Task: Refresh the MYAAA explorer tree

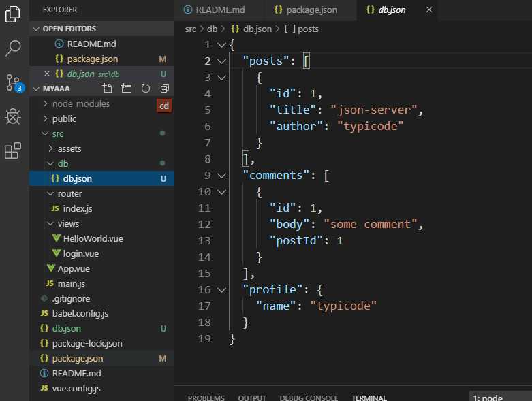Action: [146, 89]
